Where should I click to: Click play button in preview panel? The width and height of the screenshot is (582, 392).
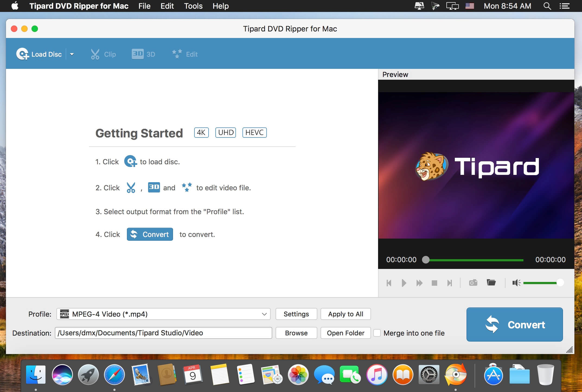pos(404,282)
